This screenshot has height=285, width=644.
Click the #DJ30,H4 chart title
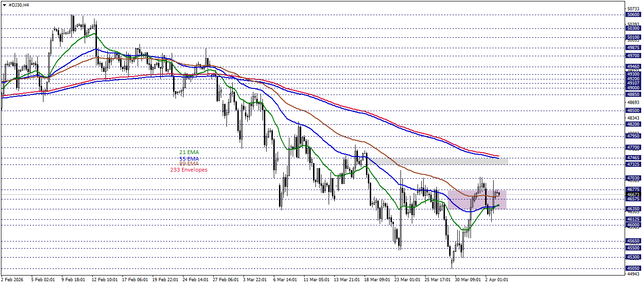pos(18,4)
